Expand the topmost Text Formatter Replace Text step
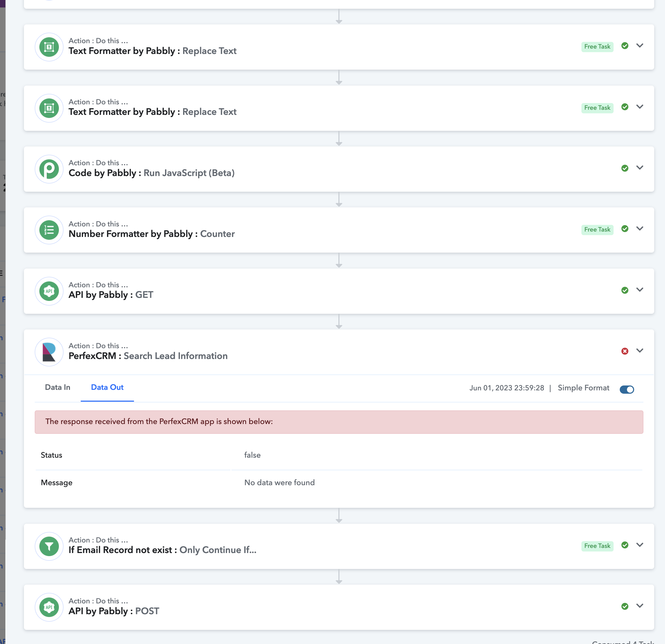This screenshot has width=665, height=644. click(x=640, y=45)
